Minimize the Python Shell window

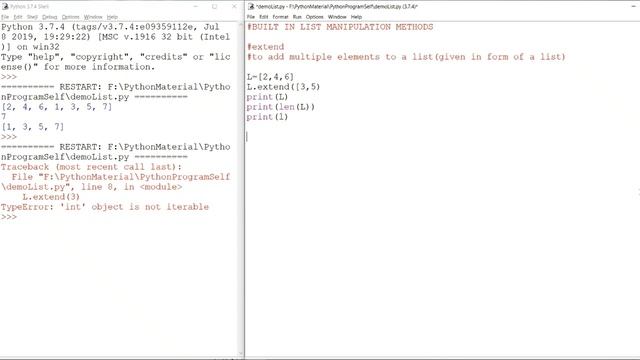pos(196,7)
